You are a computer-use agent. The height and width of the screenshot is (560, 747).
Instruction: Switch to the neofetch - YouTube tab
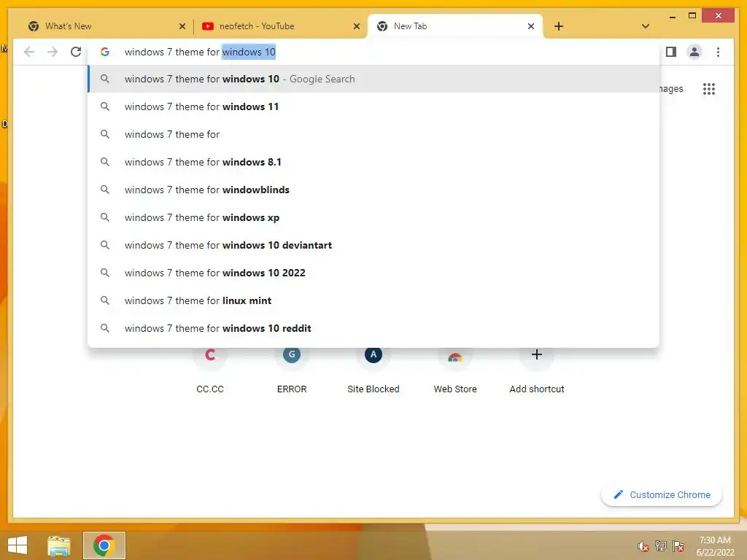[x=281, y=26]
